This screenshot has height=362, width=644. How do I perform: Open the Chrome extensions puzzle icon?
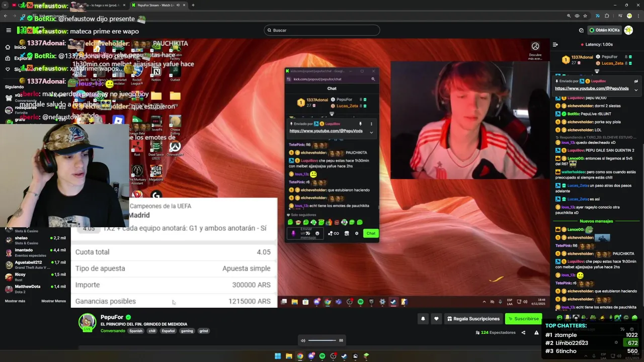point(607,16)
